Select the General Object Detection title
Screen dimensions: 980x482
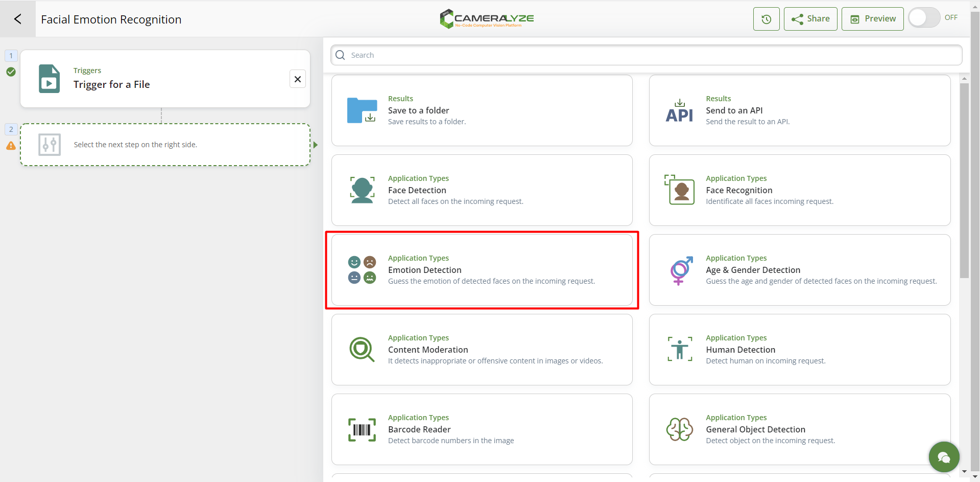[755, 429]
